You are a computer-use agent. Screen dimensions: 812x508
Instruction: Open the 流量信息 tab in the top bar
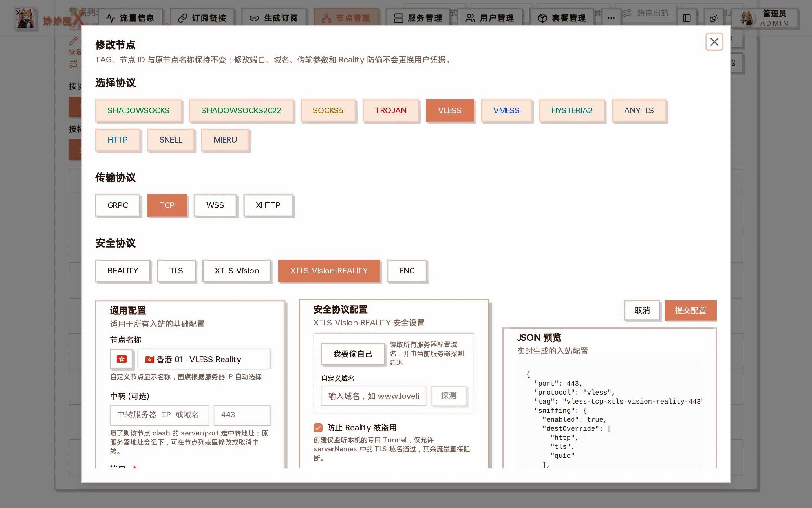pos(130,18)
